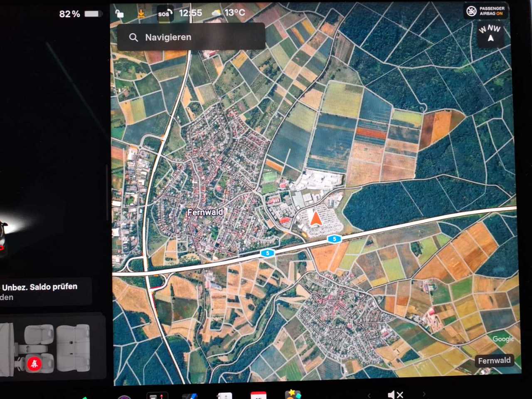
Task: Select the Fernwald town label on map
Action: 205,212
